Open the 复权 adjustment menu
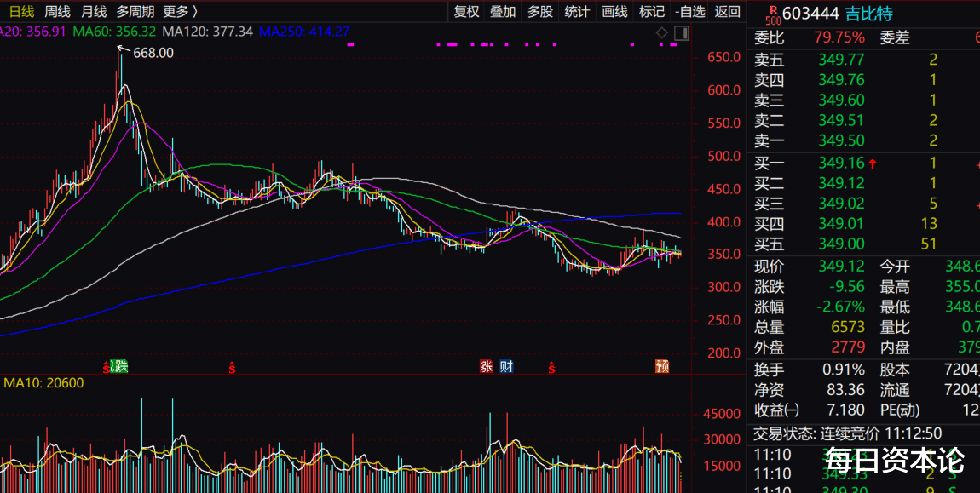Screen dimensions: 980x493 click(466, 11)
